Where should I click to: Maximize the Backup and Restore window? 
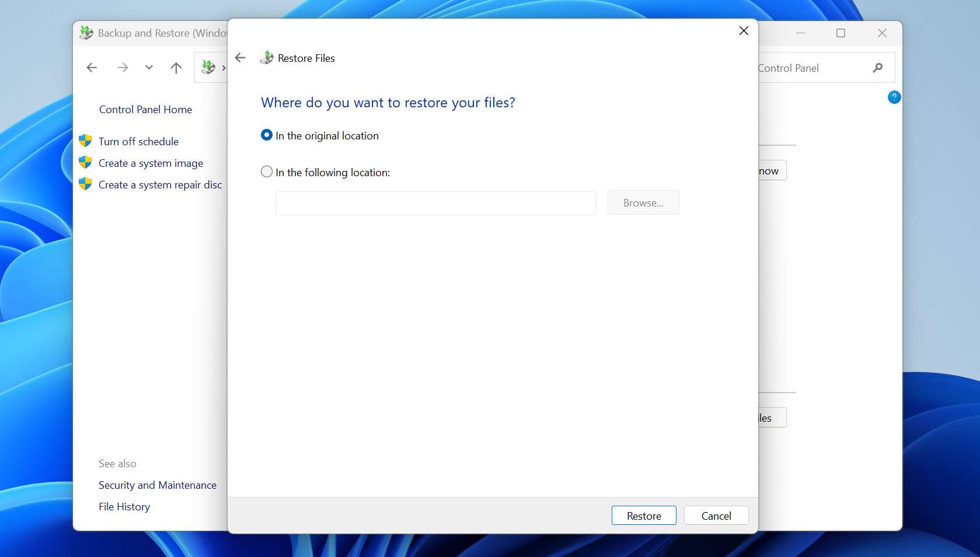tap(841, 33)
